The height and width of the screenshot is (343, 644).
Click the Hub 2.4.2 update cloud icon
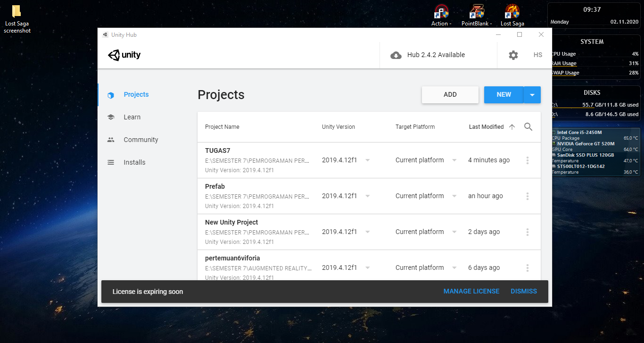click(x=396, y=55)
